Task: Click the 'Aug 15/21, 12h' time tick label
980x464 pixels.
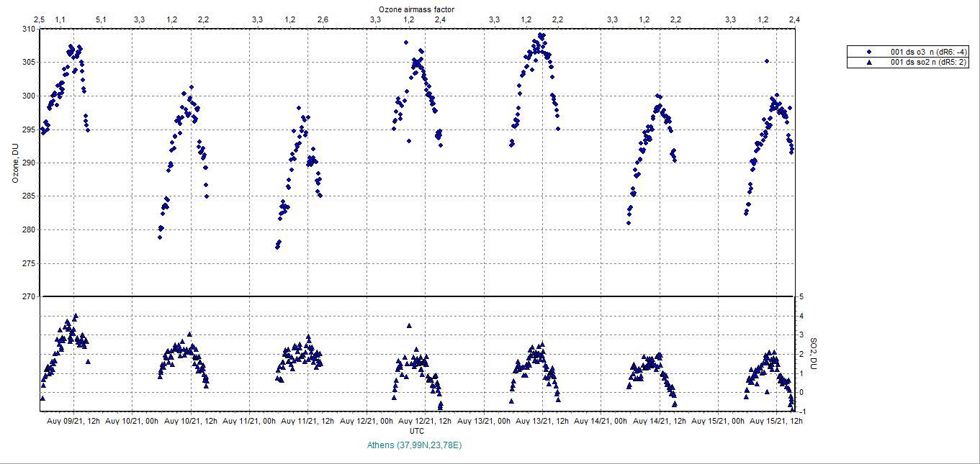Action: coord(776,421)
